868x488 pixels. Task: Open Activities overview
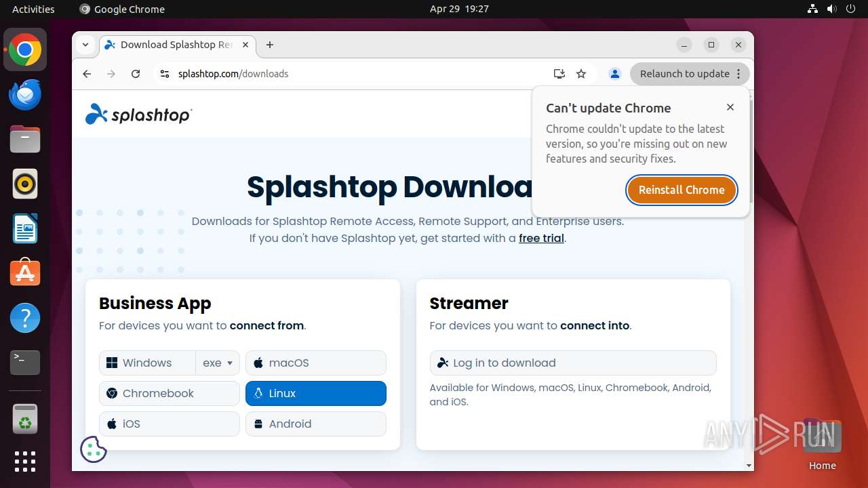click(33, 9)
